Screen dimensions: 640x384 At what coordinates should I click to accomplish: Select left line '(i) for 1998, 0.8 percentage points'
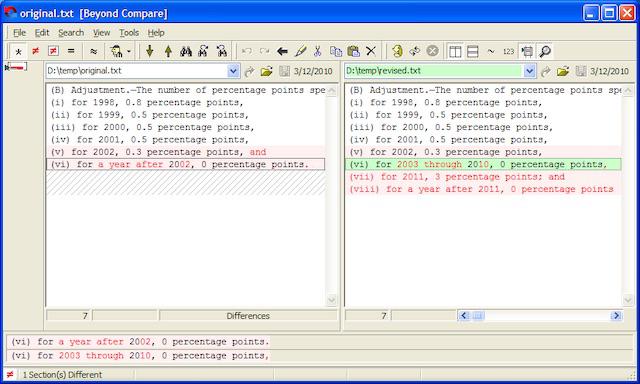186,102
